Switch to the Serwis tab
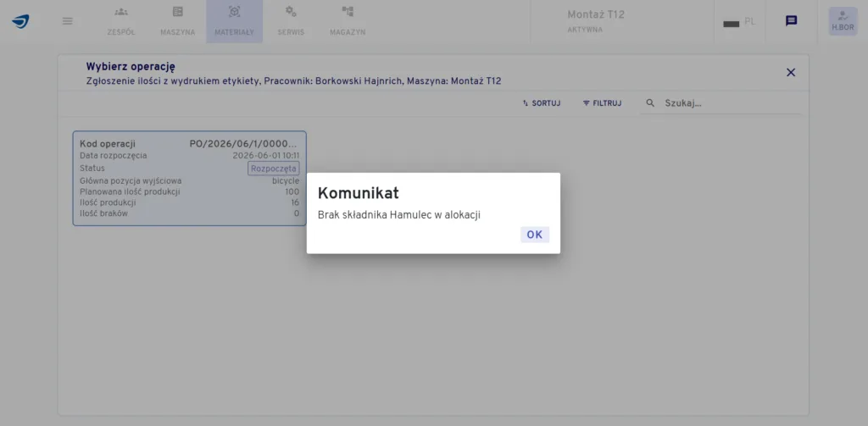868x426 pixels. click(x=292, y=21)
